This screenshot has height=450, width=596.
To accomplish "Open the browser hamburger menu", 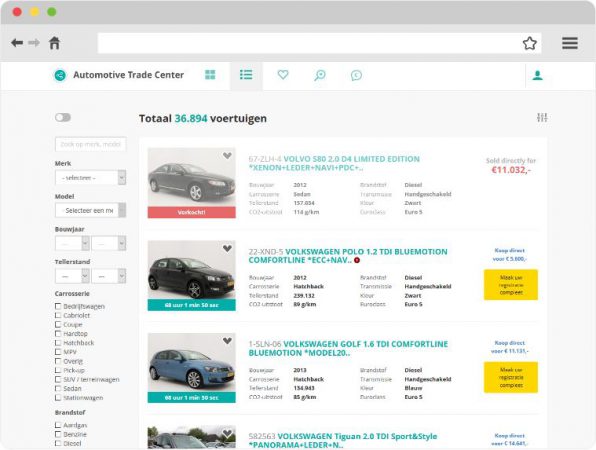I will 570,43.
